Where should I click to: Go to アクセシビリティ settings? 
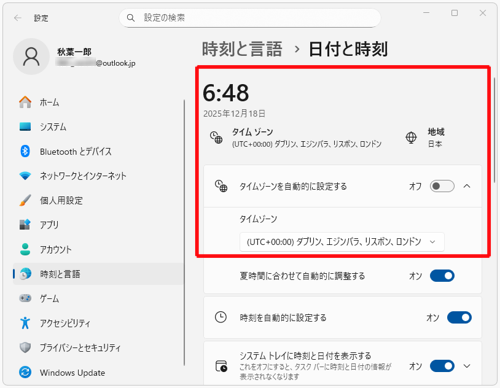(98, 323)
